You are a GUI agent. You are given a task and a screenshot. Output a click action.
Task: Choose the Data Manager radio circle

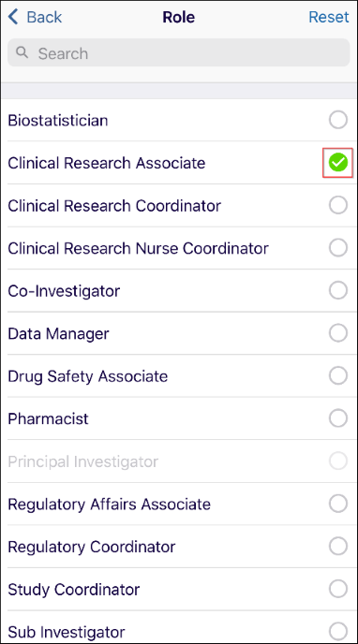tap(338, 333)
